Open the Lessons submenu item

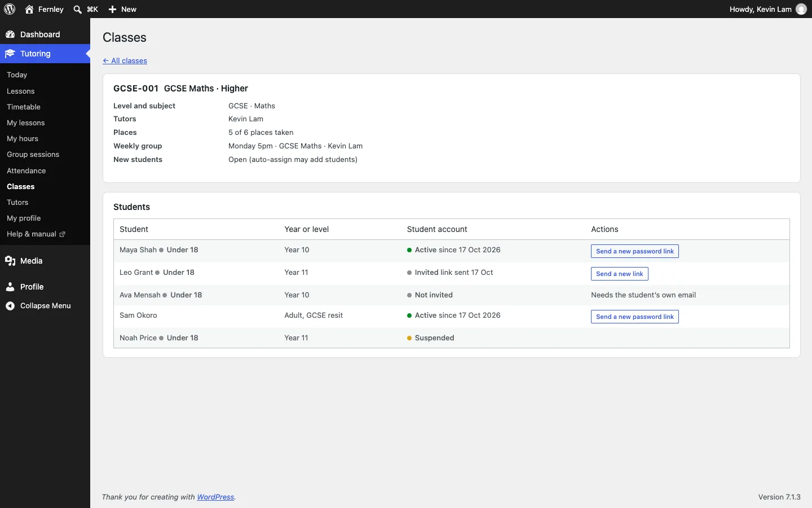(21, 91)
